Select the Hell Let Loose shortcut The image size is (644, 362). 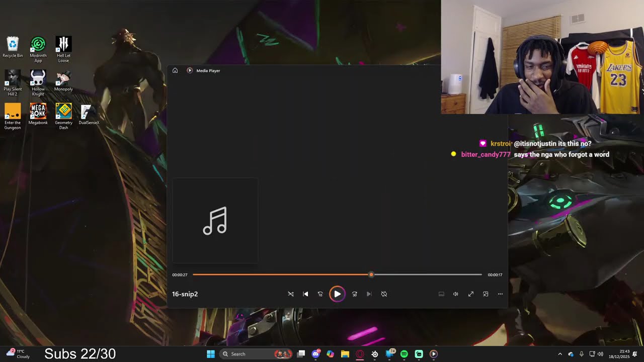pyautogui.click(x=63, y=50)
